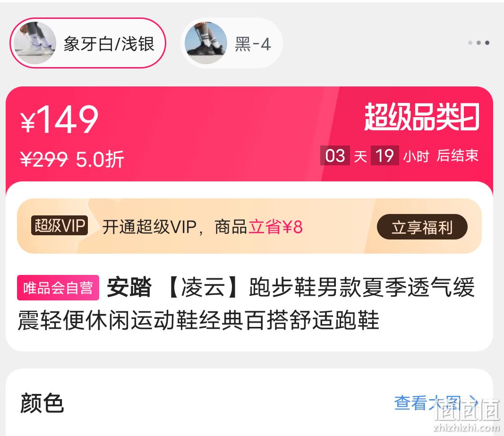The width and height of the screenshot is (504, 436).
Task: Select the 黑-4 color option
Action: point(231,43)
